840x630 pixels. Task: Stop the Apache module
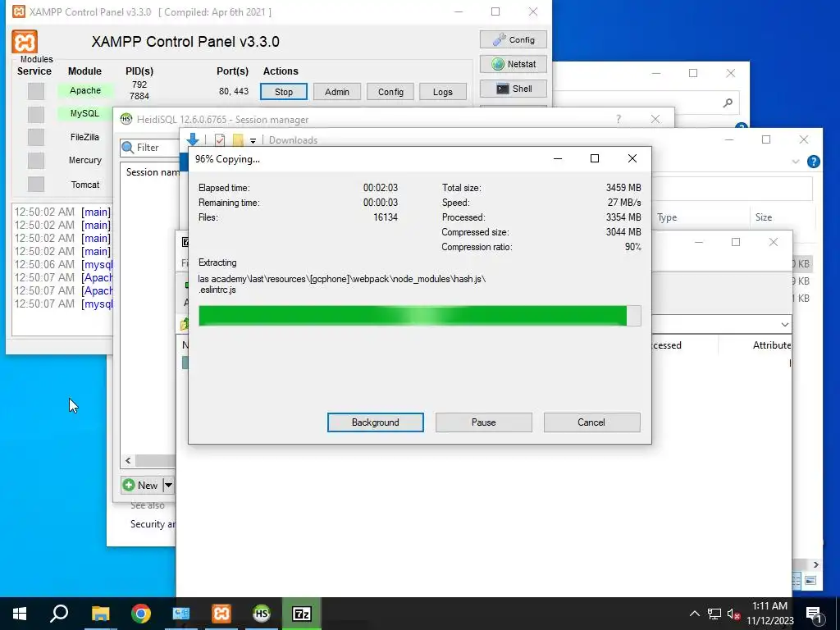click(x=283, y=92)
